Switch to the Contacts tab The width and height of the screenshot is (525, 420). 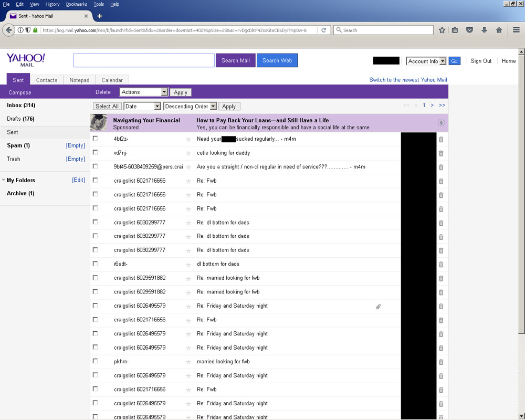[x=47, y=80]
